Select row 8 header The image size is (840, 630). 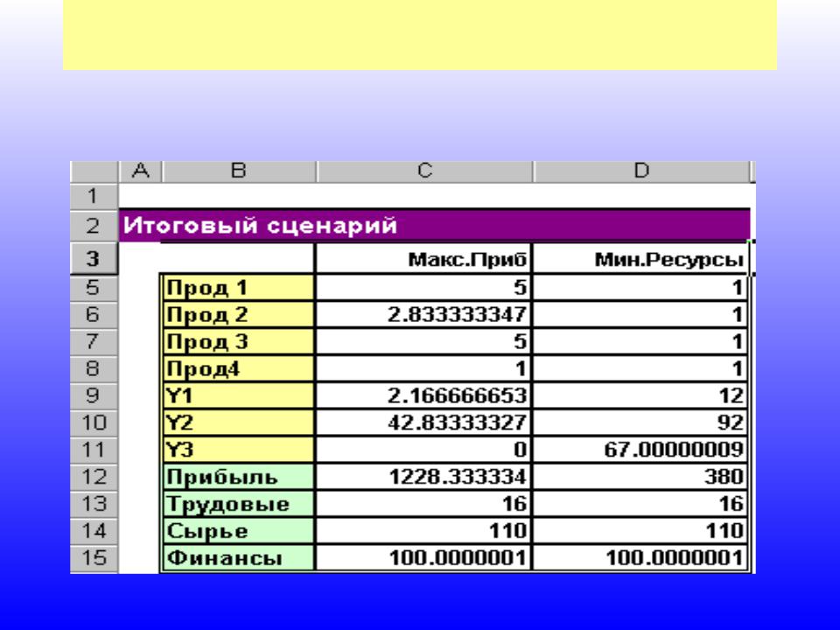[x=94, y=368]
